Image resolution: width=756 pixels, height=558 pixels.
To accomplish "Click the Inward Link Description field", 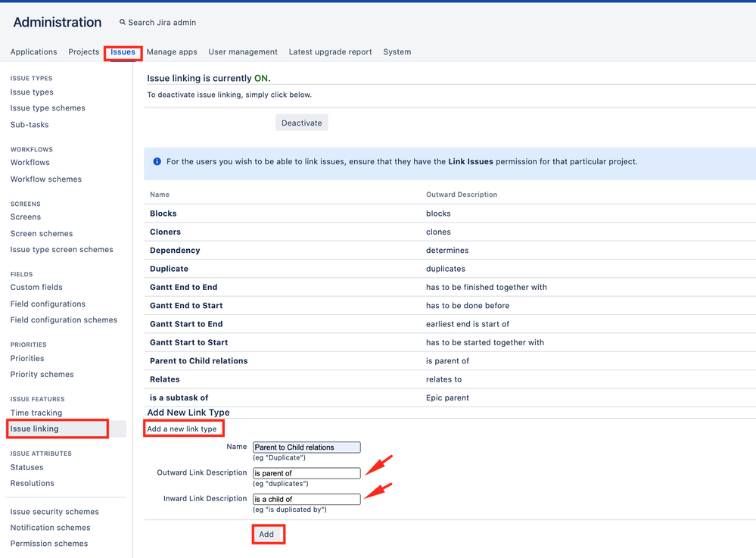I will click(x=306, y=499).
